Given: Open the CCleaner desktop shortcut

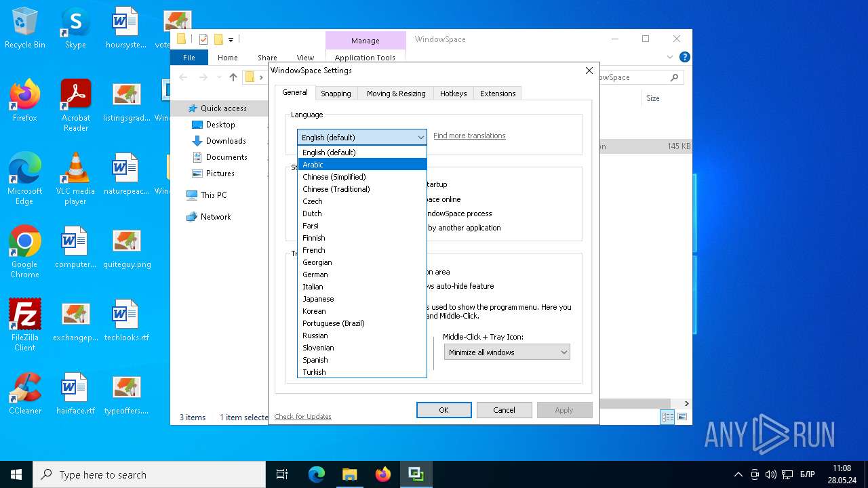Looking at the screenshot, I should tap(25, 393).
